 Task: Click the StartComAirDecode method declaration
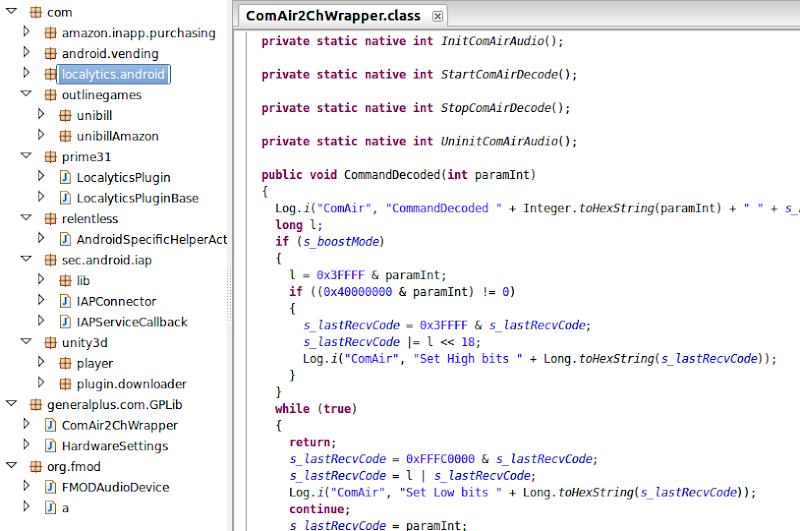pos(419,74)
